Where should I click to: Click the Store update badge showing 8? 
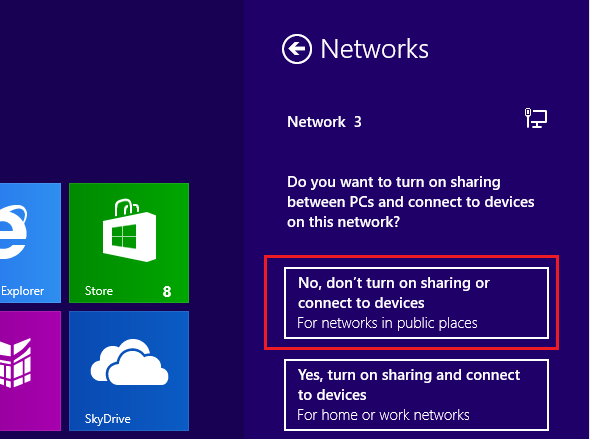pyautogui.click(x=167, y=291)
